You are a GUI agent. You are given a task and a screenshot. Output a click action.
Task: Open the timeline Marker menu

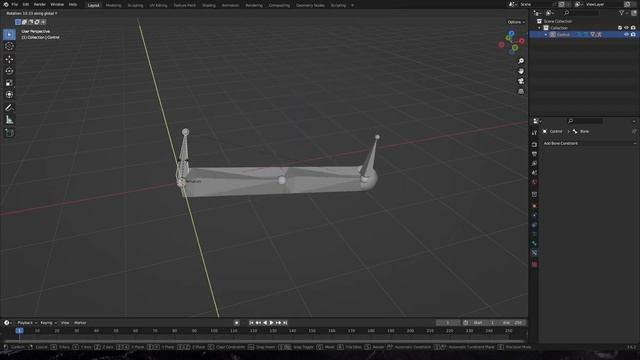point(80,322)
